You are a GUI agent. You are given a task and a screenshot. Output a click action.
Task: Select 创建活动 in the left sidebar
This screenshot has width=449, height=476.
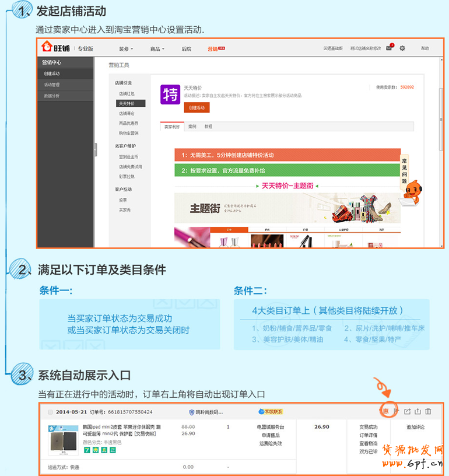[x=65, y=73]
